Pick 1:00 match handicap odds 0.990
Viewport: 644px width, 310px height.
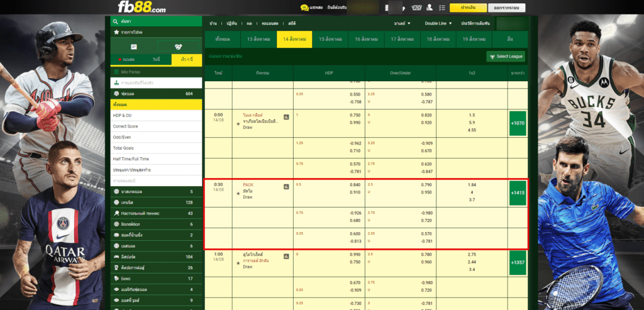(x=355, y=255)
